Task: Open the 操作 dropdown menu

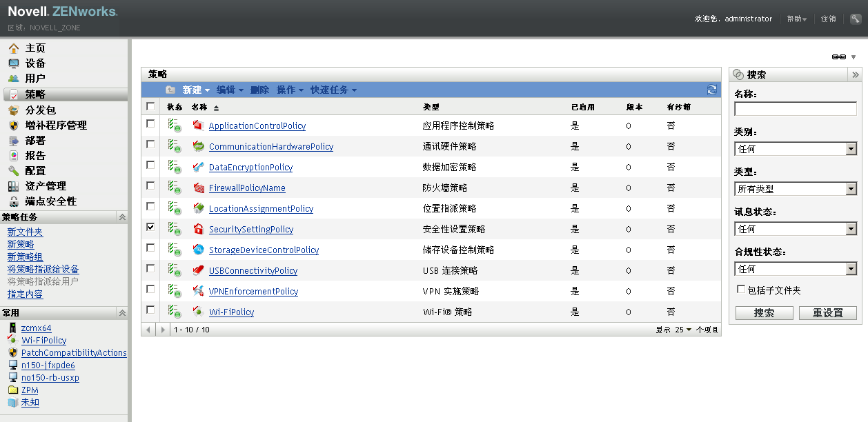Action: [x=290, y=90]
